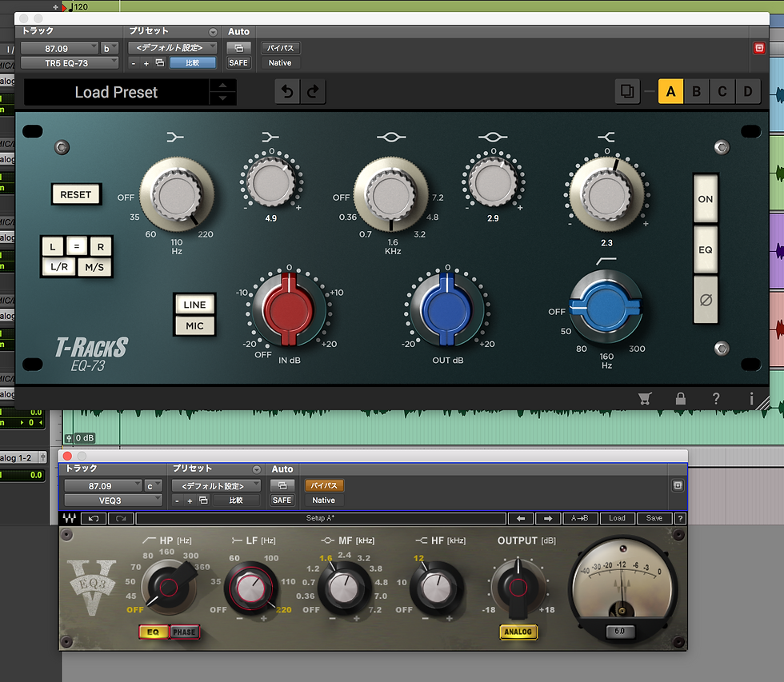784x682 pixels.
Task: Click the lock icon in EQ-73 footer
Action: [x=681, y=398]
